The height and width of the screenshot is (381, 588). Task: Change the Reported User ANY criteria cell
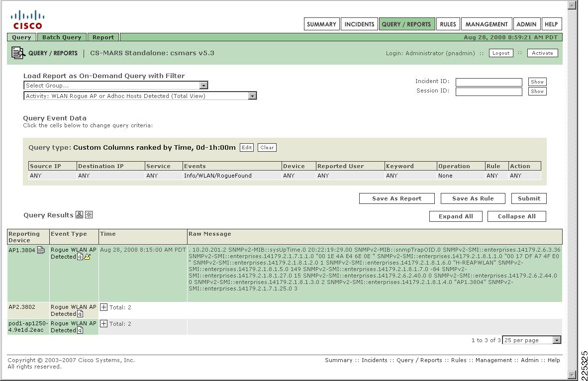[x=350, y=176]
